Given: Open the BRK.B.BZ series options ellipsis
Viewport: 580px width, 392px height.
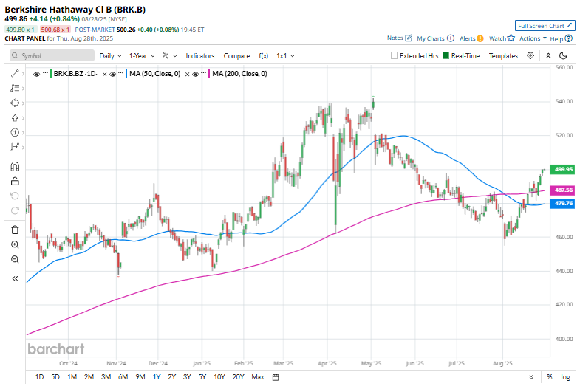Looking at the screenshot, I should [x=45, y=73].
